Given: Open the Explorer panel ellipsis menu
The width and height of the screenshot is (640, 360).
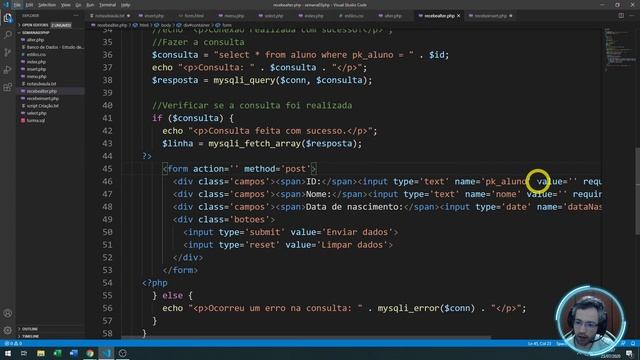Looking at the screenshot, I should (76, 16).
